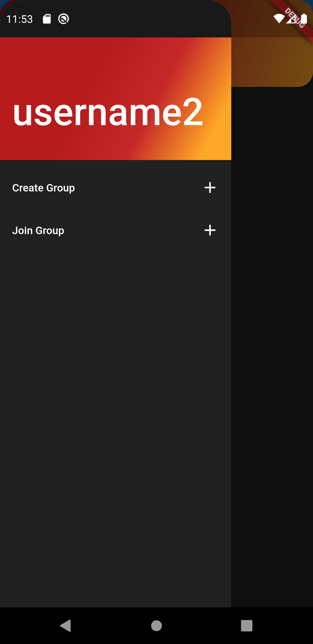Select the Join Group menu item
The image size is (313, 644).
click(x=115, y=230)
